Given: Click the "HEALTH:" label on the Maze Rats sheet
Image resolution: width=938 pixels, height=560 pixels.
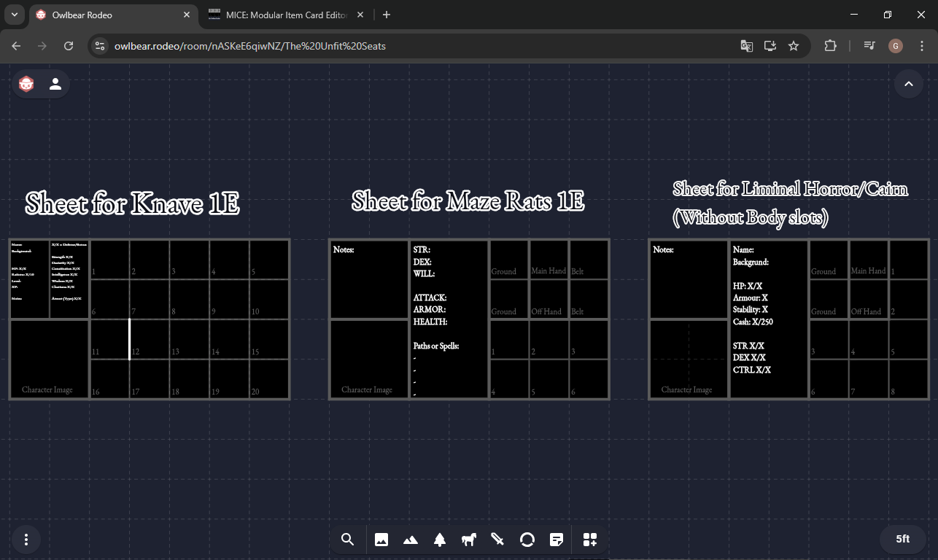Looking at the screenshot, I should coord(430,322).
